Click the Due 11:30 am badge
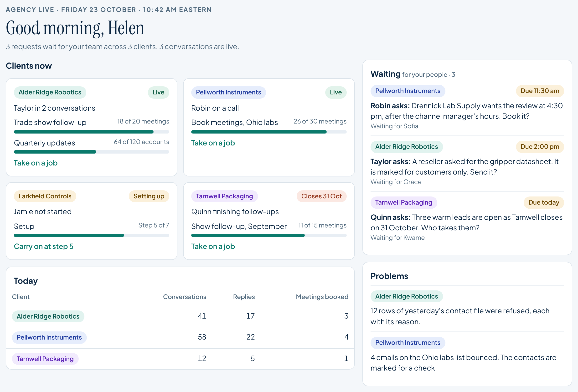This screenshot has height=392, width=578. pos(540,91)
